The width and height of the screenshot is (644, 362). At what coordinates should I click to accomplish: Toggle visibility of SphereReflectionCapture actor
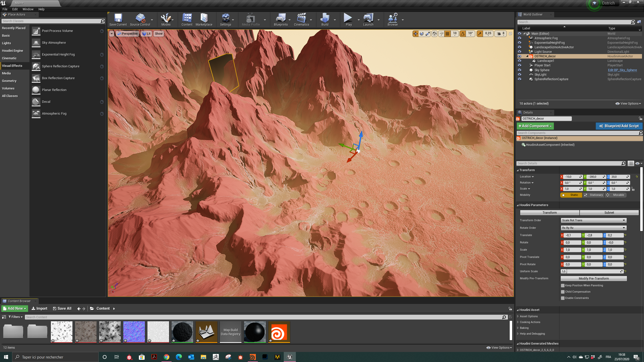pyautogui.click(x=519, y=79)
